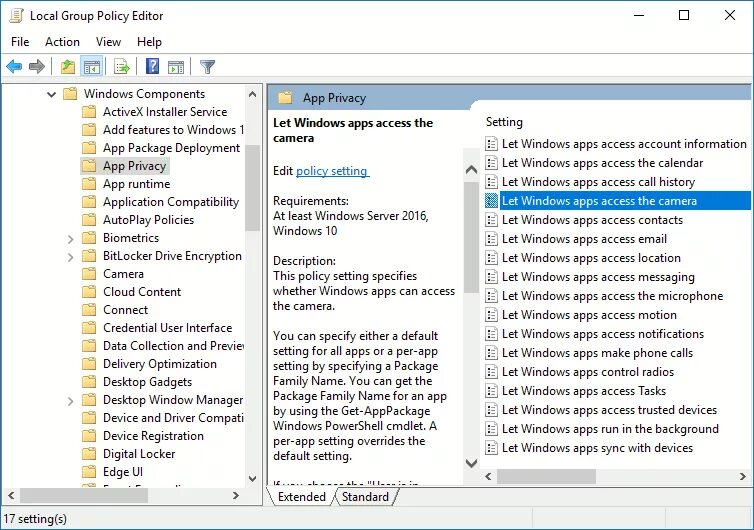This screenshot has width=754, height=530.
Task: Select the Credential User Interface folder
Action: pos(167,328)
